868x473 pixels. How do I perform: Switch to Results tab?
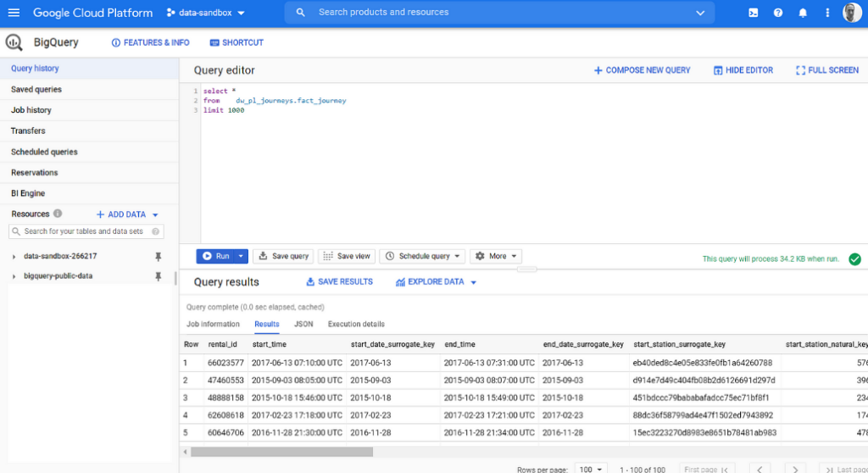click(x=267, y=324)
